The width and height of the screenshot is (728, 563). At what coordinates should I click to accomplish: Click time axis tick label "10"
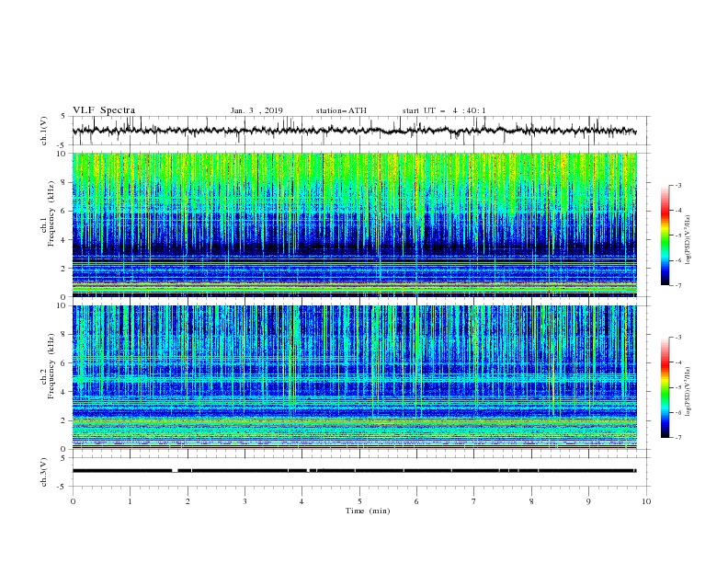tap(646, 501)
